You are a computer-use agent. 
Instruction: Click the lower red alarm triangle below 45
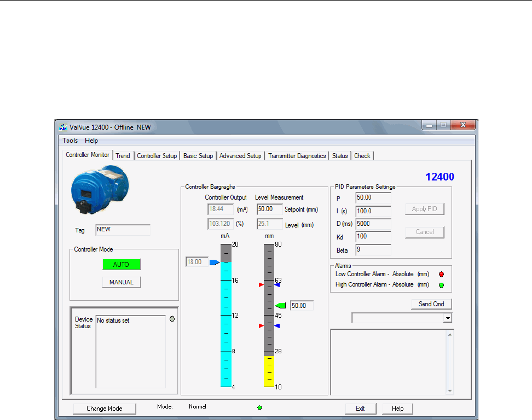261,326
